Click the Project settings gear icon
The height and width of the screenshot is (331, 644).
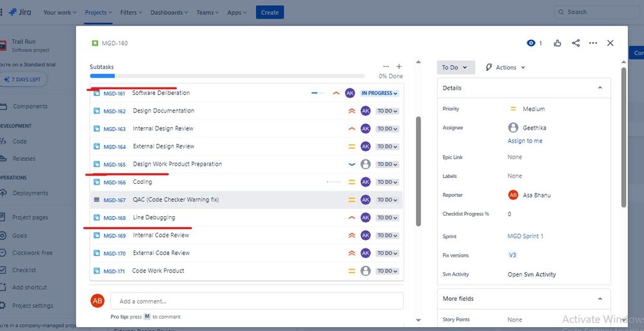pyautogui.click(x=3, y=306)
